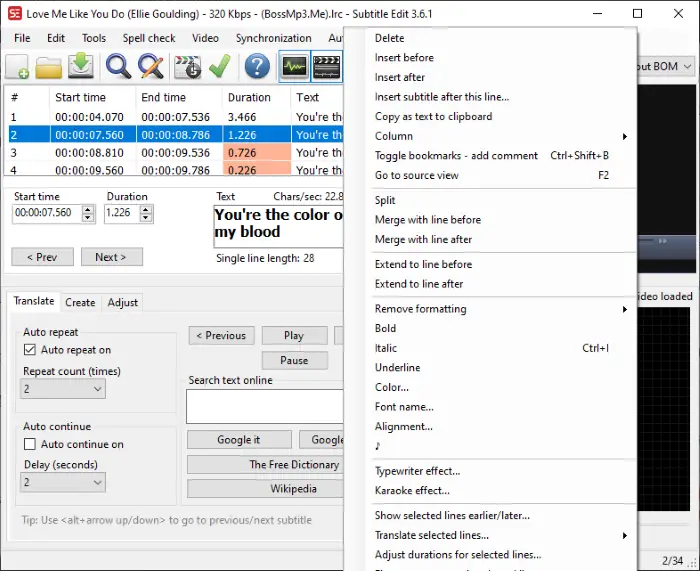Click the Play button

pyautogui.click(x=295, y=336)
